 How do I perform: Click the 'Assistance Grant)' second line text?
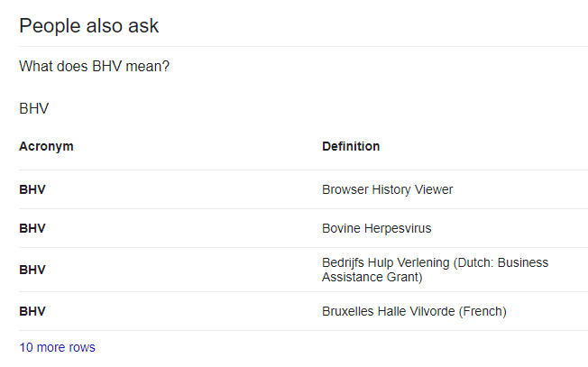click(372, 278)
